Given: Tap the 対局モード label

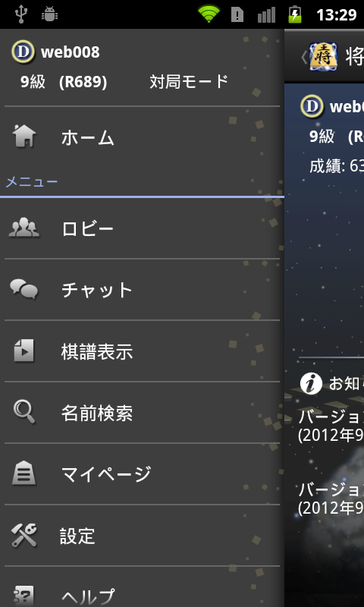Looking at the screenshot, I should click(x=189, y=82).
